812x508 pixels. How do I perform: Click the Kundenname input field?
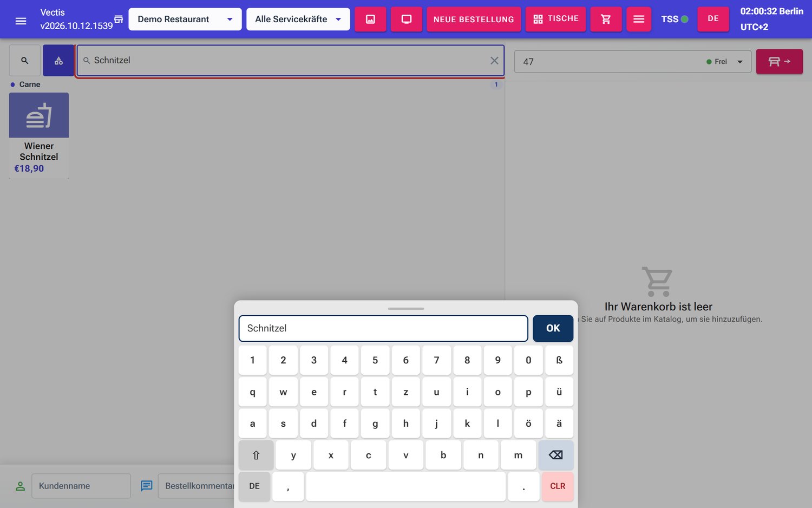click(x=81, y=486)
